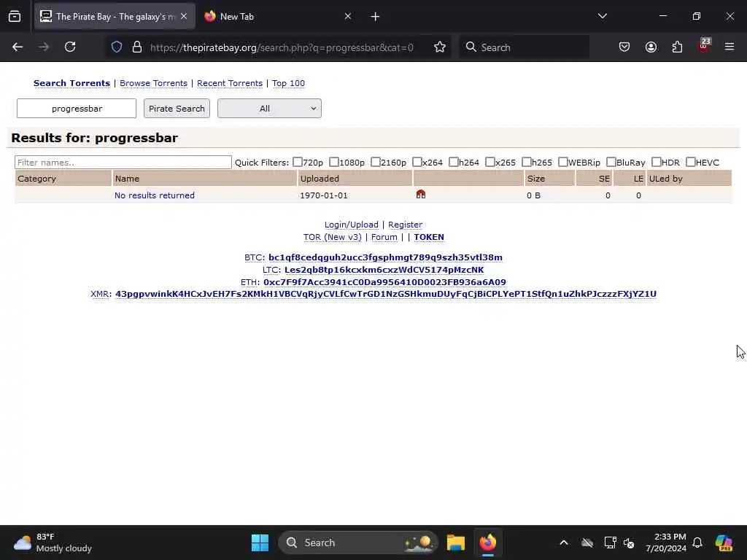This screenshot has height=560, width=747.
Task: Click the Firefox taskbar icon
Action: click(x=488, y=542)
